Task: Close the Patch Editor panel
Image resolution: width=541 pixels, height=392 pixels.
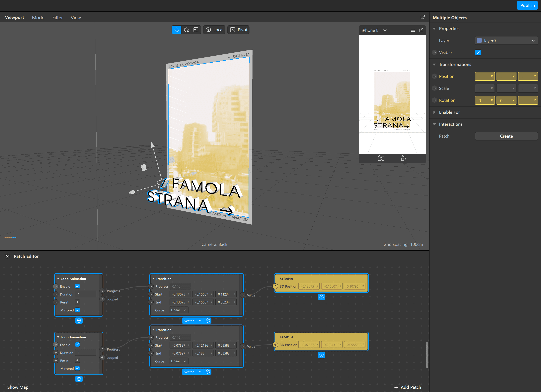Action: click(7, 256)
